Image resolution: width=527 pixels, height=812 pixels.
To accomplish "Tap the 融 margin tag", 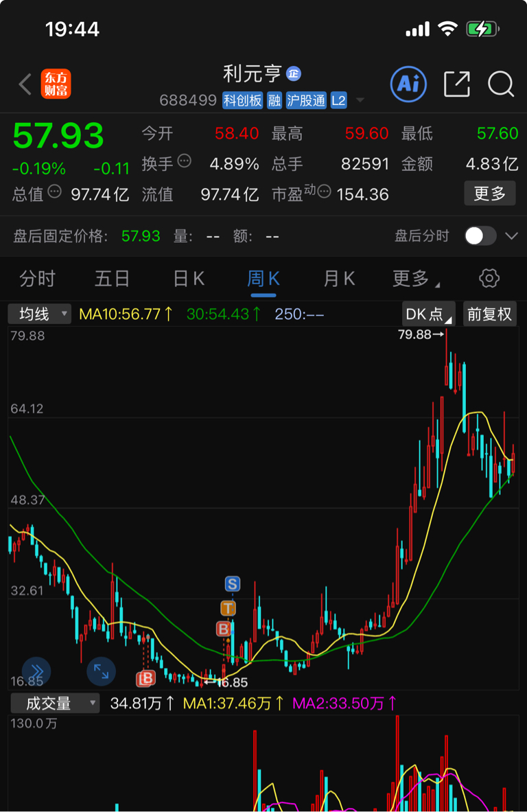I will point(274,100).
